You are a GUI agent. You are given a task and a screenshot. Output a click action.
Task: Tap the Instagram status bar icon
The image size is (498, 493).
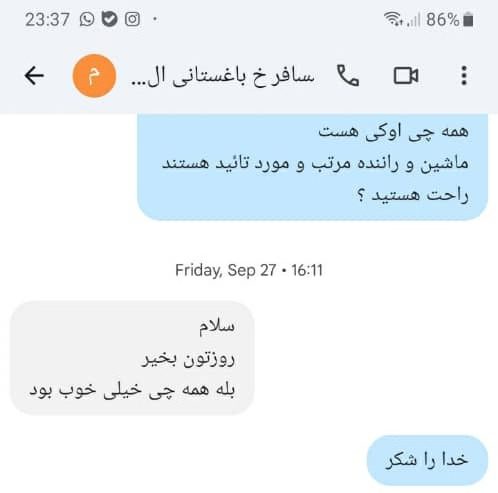click(132, 19)
